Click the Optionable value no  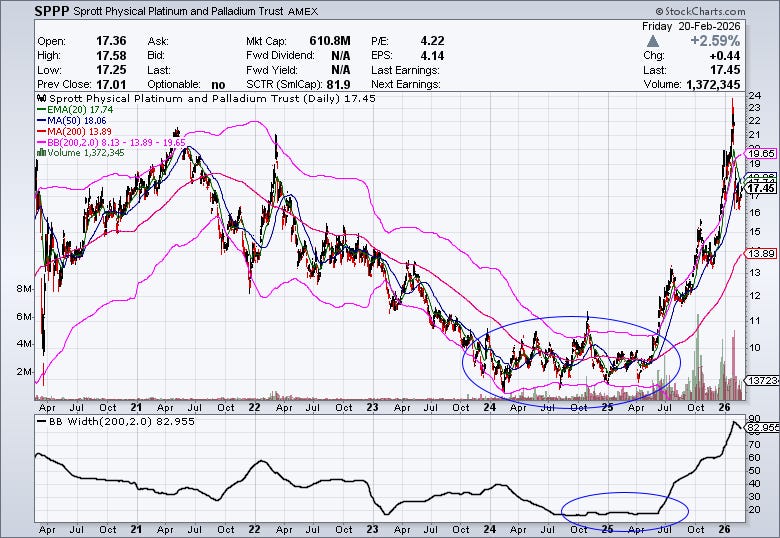218,84
